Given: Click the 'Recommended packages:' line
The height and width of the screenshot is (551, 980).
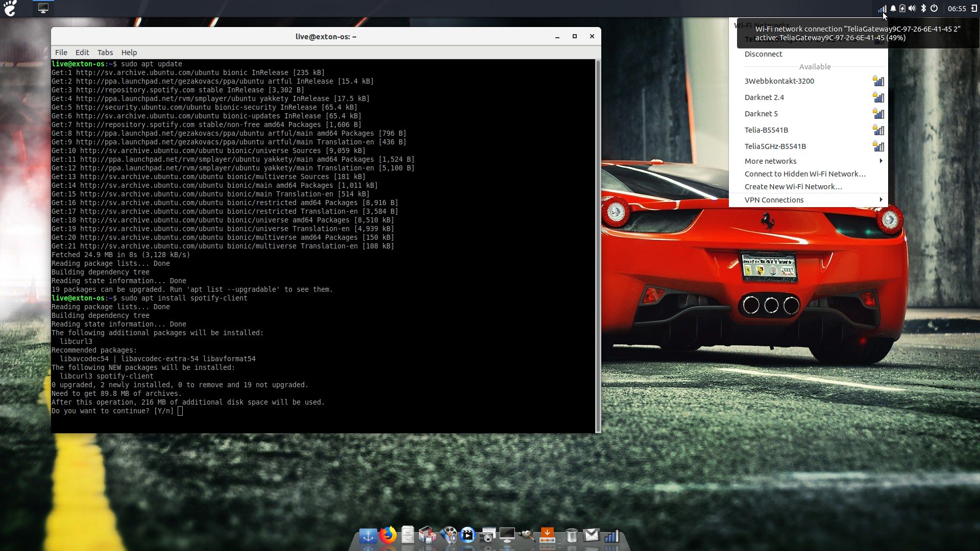Looking at the screenshot, I should (x=94, y=350).
